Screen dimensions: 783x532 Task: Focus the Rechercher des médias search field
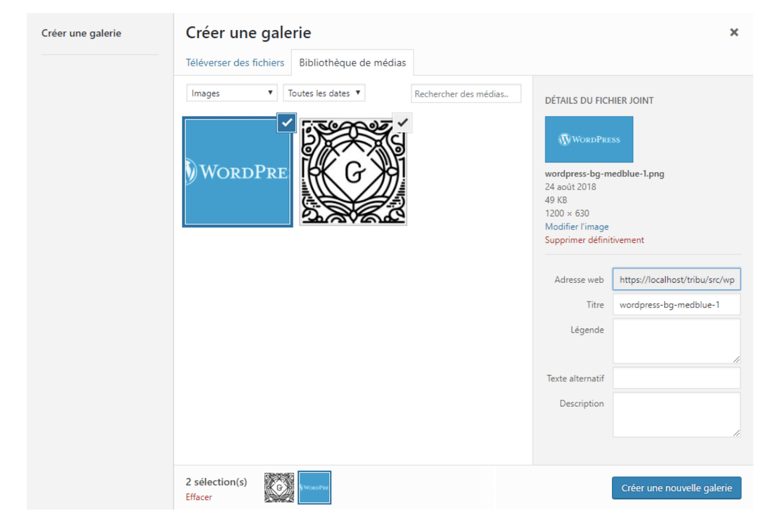pyautogui.click(x=465, y=94)
